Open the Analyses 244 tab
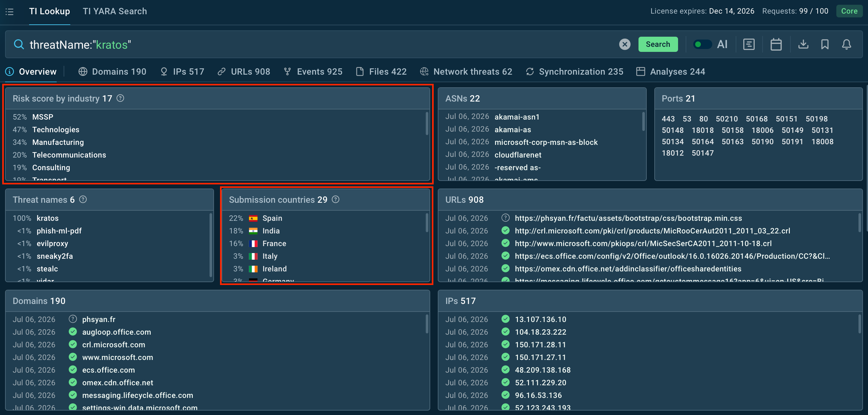The height and width of the screenshot is (415, 868). click(x=671, y=72)
